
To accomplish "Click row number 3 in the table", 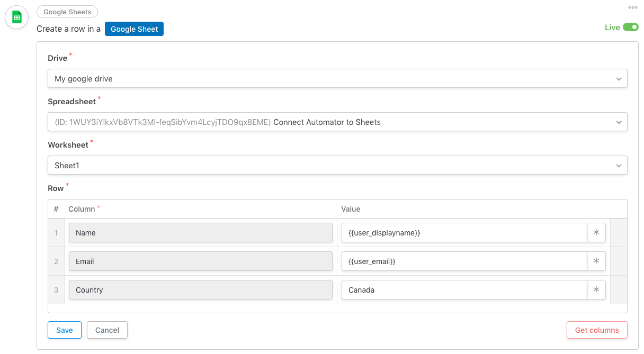I will point(56,289).
